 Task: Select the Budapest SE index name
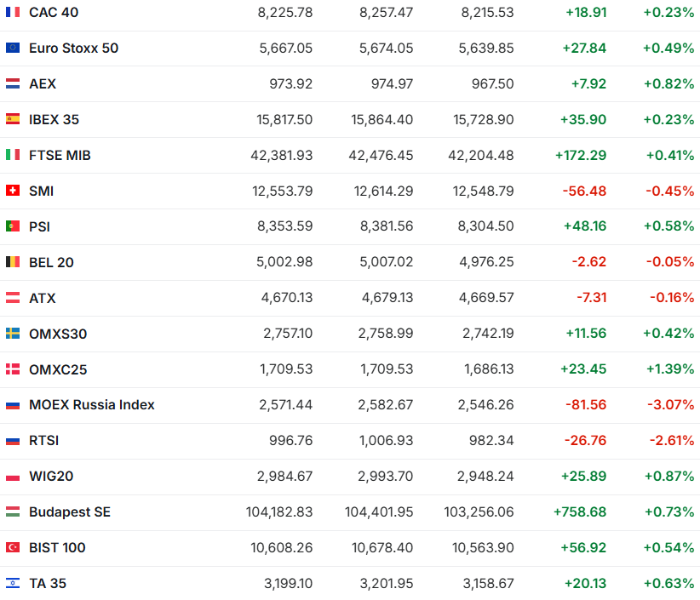[70, 512]
